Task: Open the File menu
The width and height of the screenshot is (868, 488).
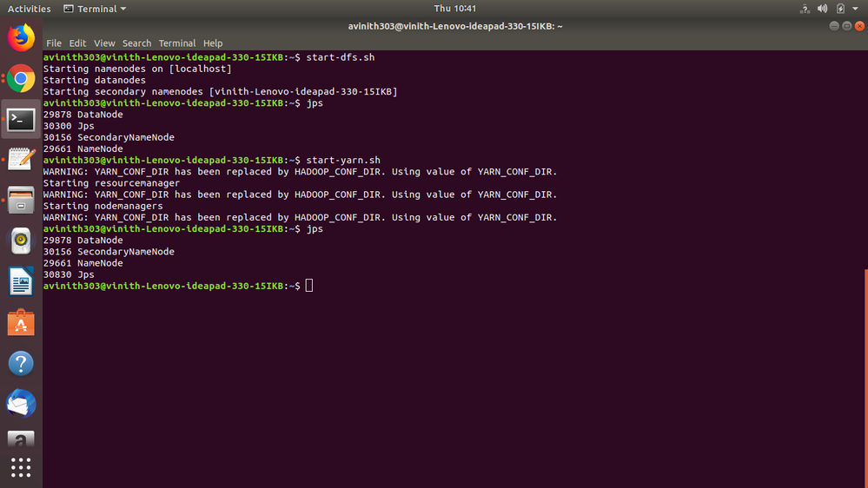Action: coord(54,43)
